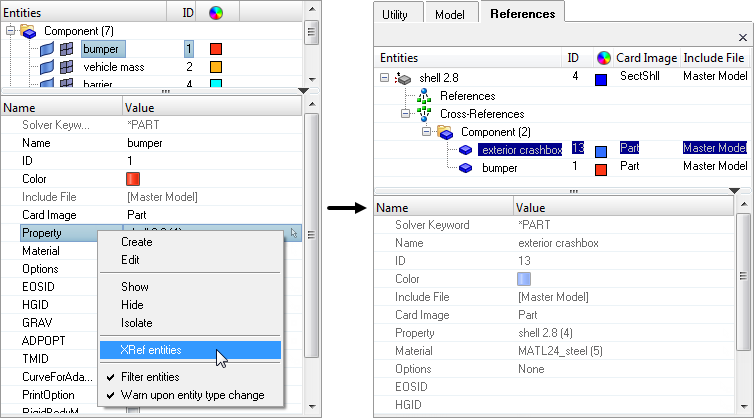Click the shell 2.8 blue color swatch
The image size is (754, 418).
(601, 79)
